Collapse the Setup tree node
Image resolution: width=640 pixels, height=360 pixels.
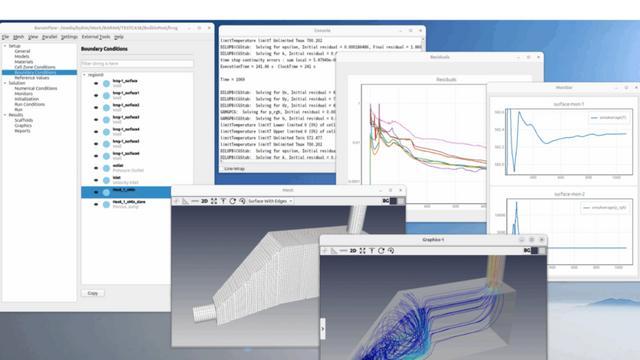(5, 46)
